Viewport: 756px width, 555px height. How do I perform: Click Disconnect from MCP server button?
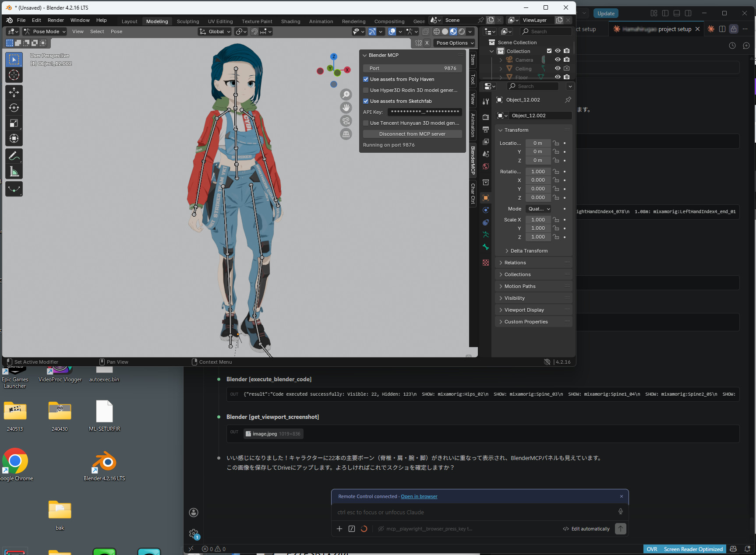pos(412,134)
